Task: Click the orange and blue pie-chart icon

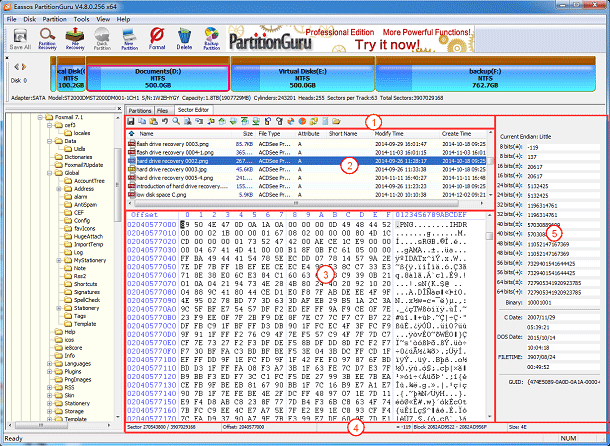Action: (x=302, y=121)
